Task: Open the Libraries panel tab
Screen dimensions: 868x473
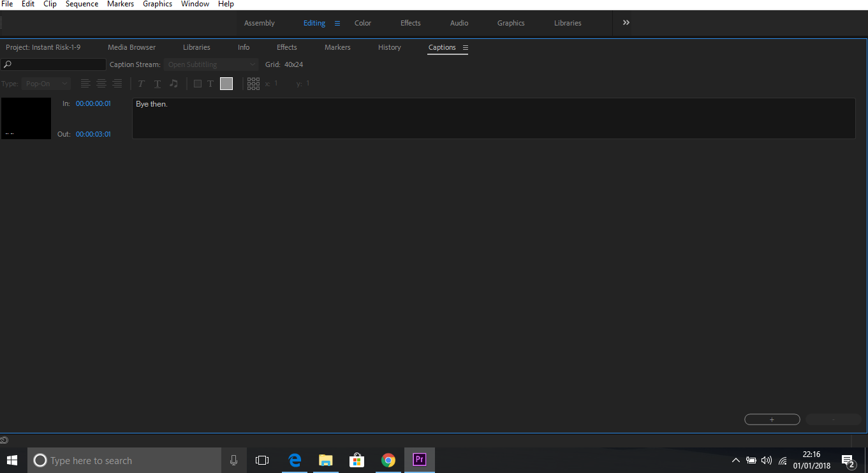Action: pyautogui.click(x=196, y=47)
